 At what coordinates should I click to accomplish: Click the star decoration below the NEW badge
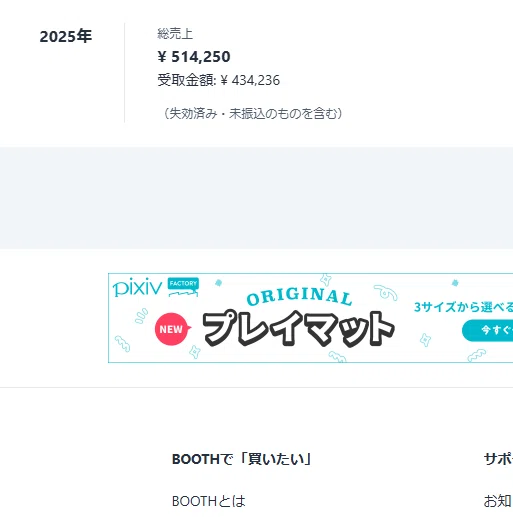click(194, 352)
